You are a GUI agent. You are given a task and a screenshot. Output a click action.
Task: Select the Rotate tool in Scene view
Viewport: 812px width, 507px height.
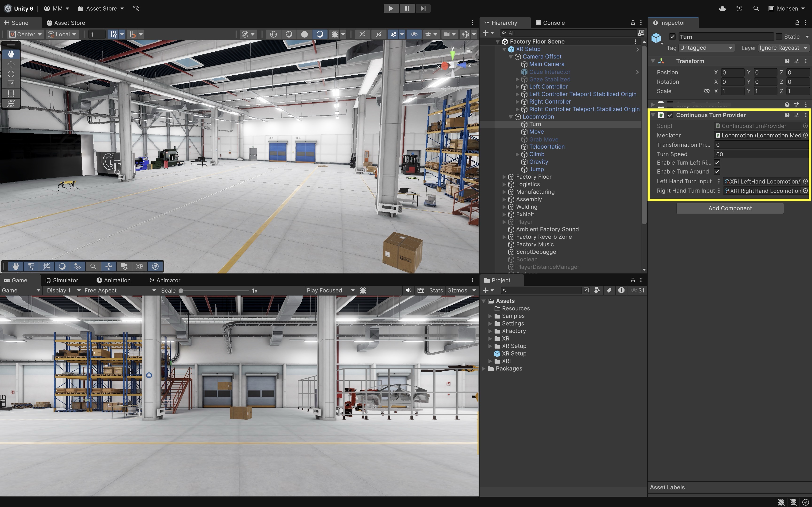(x=11, y=74)
